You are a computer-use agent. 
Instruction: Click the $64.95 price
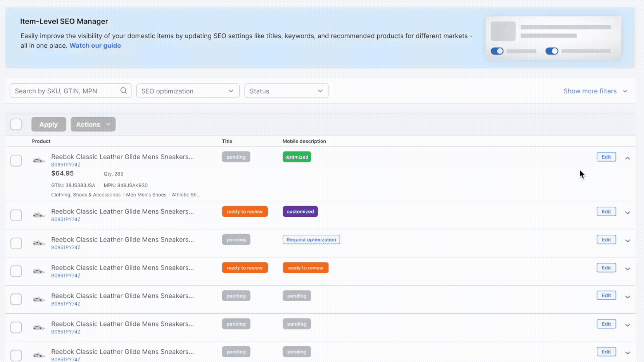coord(62,173)
